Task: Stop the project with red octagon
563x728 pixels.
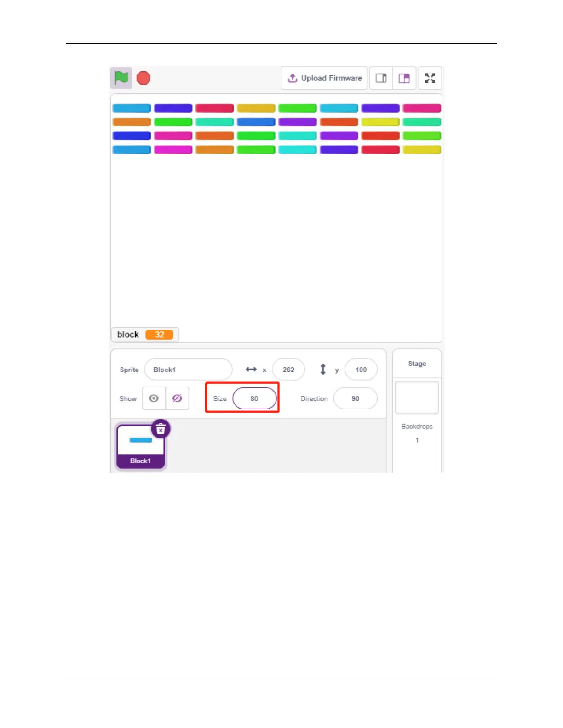Action: pyautogui.click(x=144, y=78)
